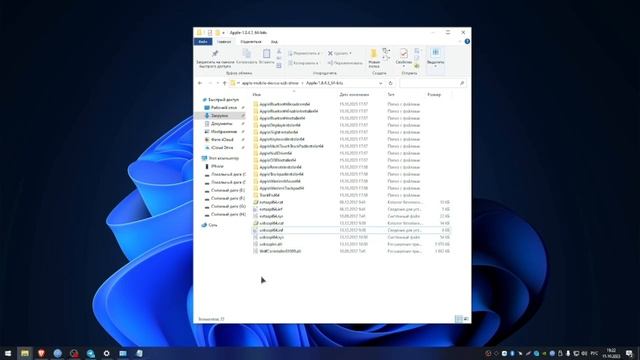Switch to large icons view in status bar
This screenshot has width=640, height=360.
(x=466, y=319)
